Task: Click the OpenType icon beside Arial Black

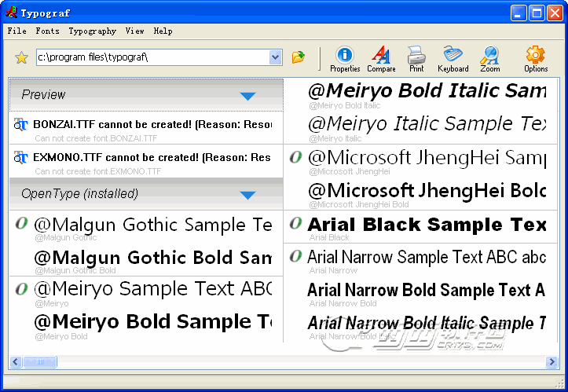Action: click(x=295, y=223)
